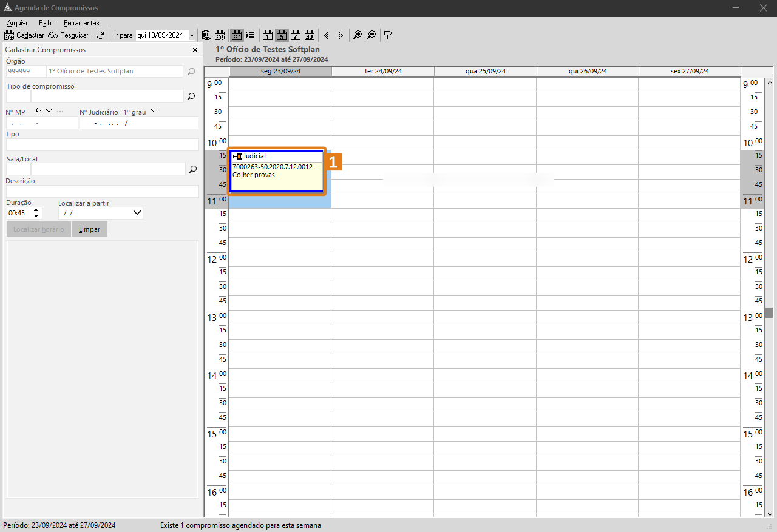Viewport: 777px width, 532px height.
Task: Click the filter funnel icon in the toolbar
Action: pyautogui.click(x=388, y=35)
